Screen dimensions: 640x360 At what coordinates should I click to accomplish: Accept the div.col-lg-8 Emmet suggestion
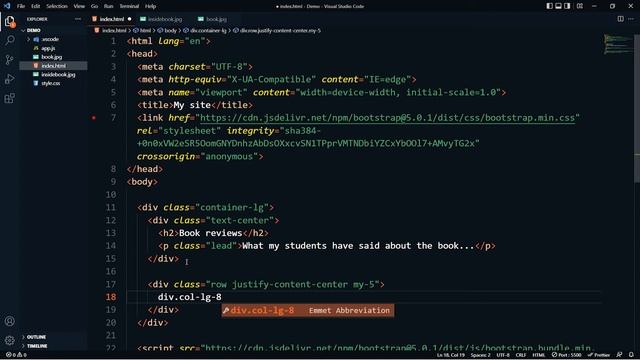(x=308, y=310)
